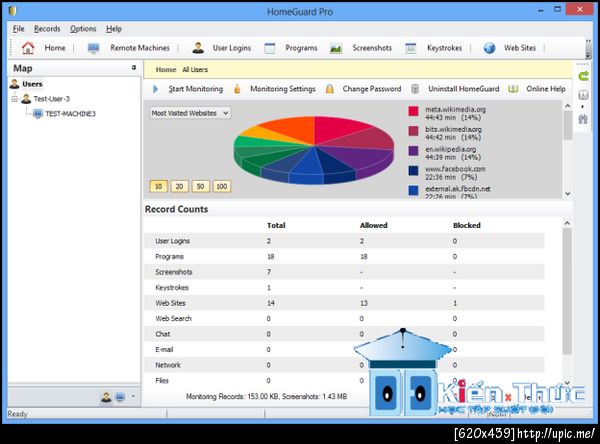This screenshot has width=600, height=444.
Task: Open the Help menu
Action: pyautogui.click(x=114, y=29)
